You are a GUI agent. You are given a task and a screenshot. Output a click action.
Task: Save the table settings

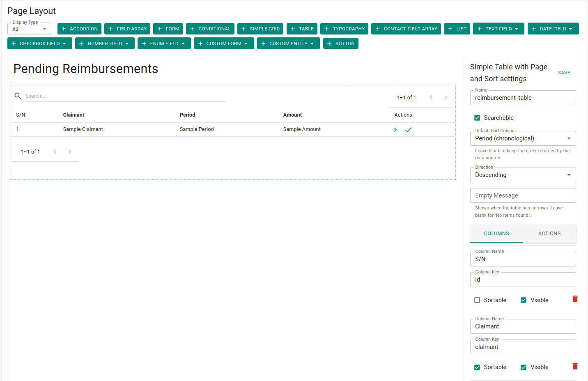coord(564,73)
